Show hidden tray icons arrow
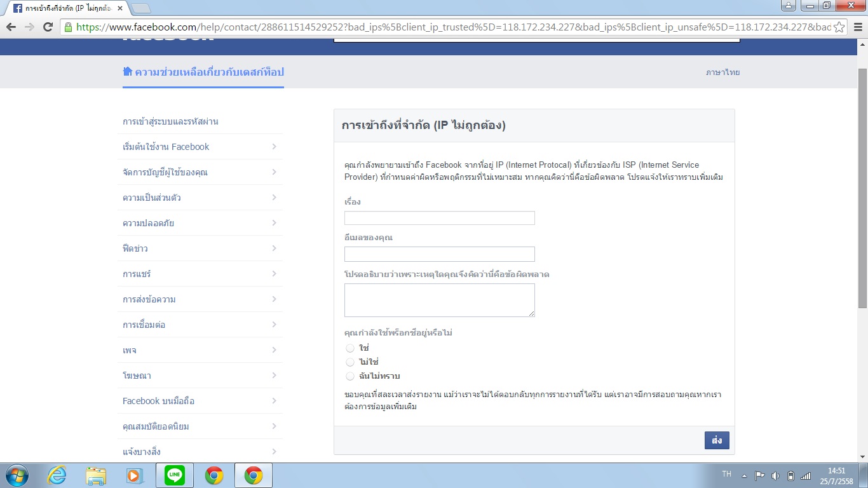The height and width of the screenshot is (488, 868). (x=744, y=475)
